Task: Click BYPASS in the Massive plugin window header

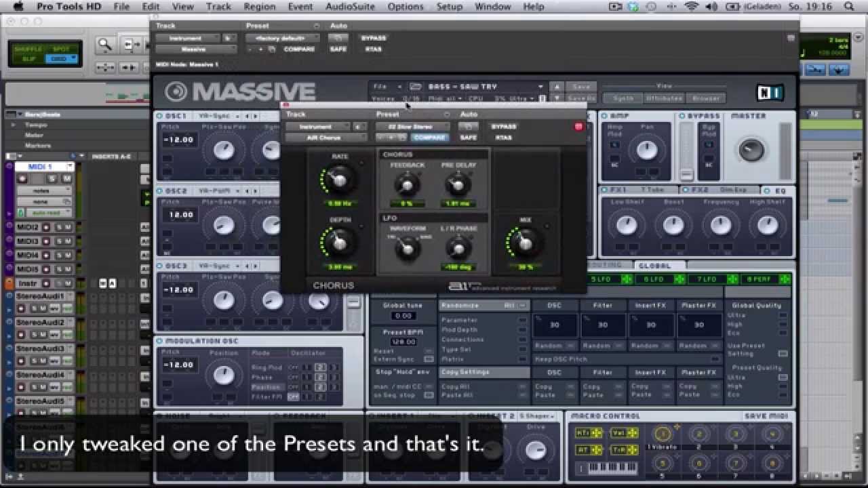Action: [x=372, y=39]
